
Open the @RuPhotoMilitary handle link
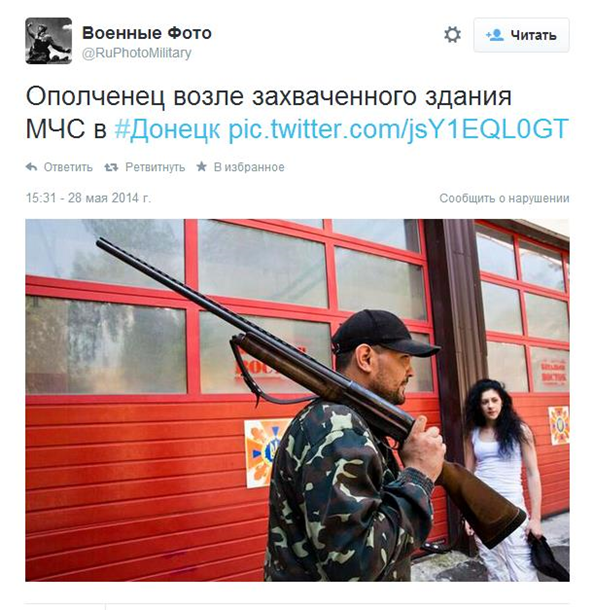(136, 53)
